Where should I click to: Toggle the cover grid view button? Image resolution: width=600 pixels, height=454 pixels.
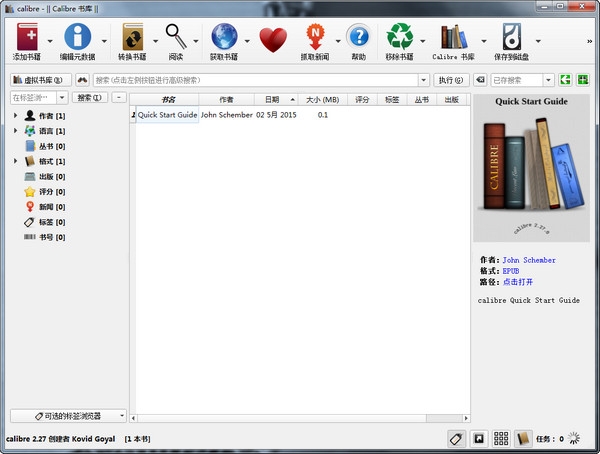501,438
